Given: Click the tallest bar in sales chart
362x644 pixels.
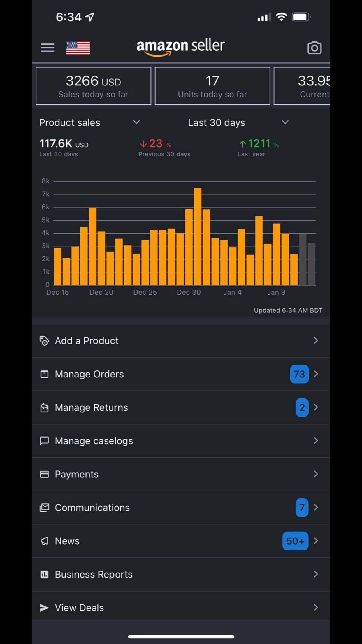Looking at the screenshot, I should (198, 236).
